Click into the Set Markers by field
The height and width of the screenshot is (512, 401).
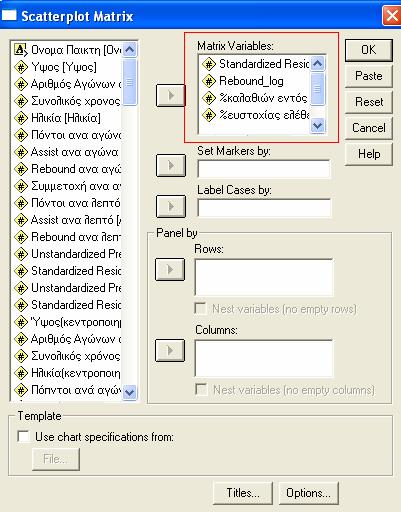[264, 169]
